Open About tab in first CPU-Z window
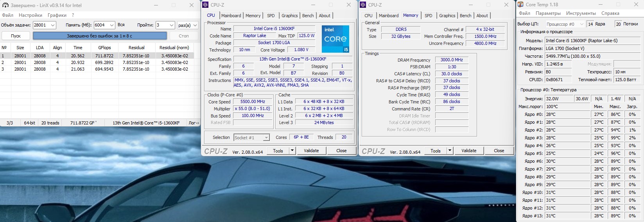The height and width of the screenshot is (222, 644). click(325, 16)
